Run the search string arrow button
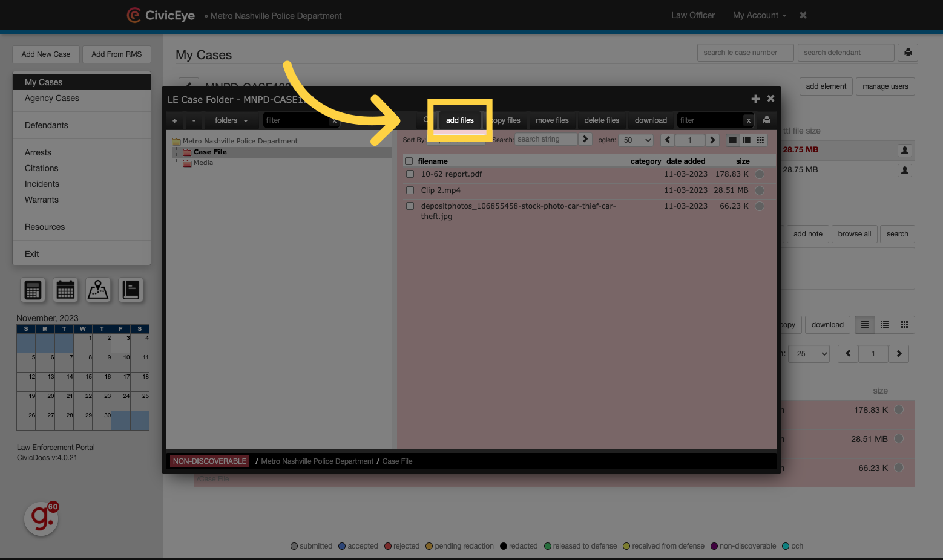Viewport: 943px width, 560px height. coord(585,139)
